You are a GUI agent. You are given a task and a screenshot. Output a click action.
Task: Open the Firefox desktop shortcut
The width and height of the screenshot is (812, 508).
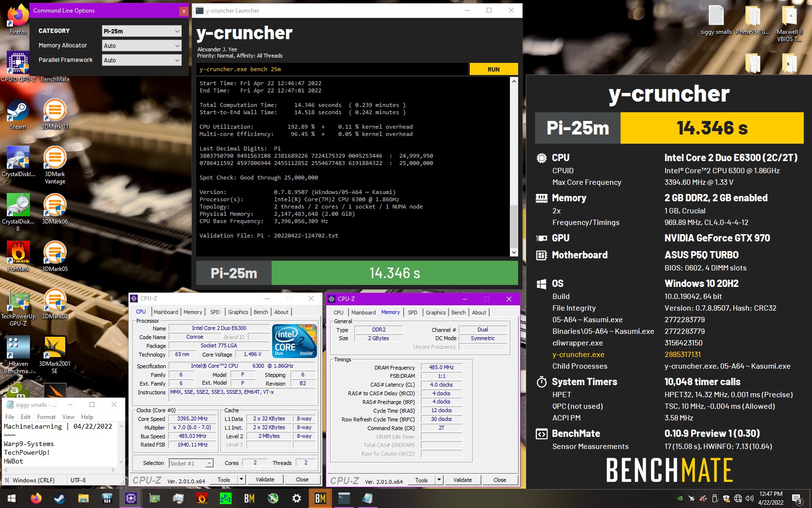coord(18,19)
